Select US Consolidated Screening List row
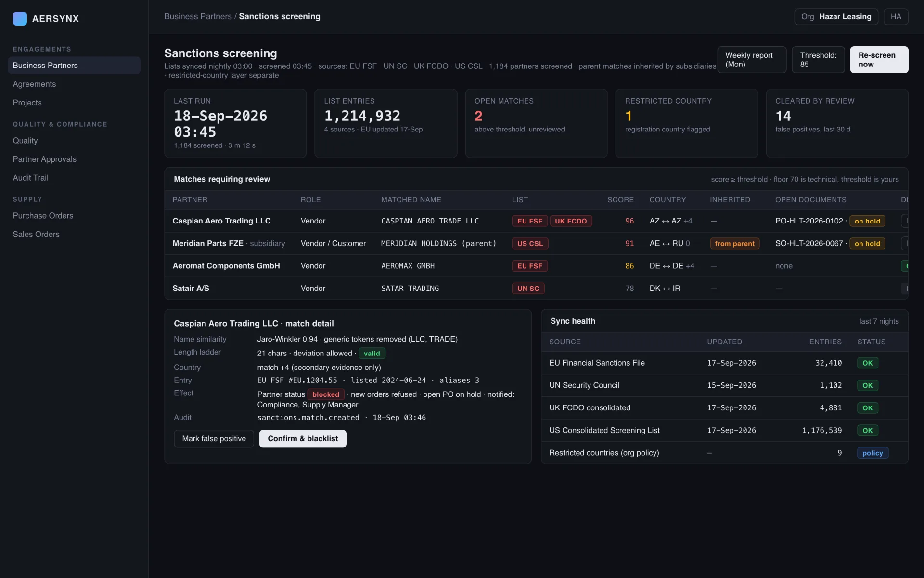Viewport: 924px width, 578px height. point(724,430)
